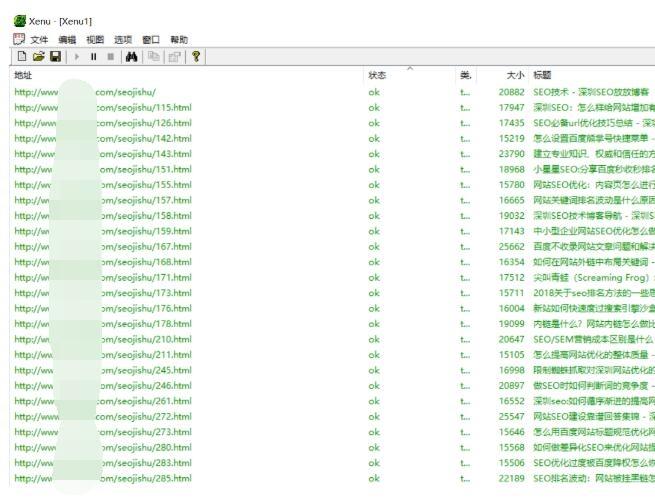Open the Find binoculars tool
The height and width of the screenshot is (501, 655).
pyautogui.click(x=132, y=56)
